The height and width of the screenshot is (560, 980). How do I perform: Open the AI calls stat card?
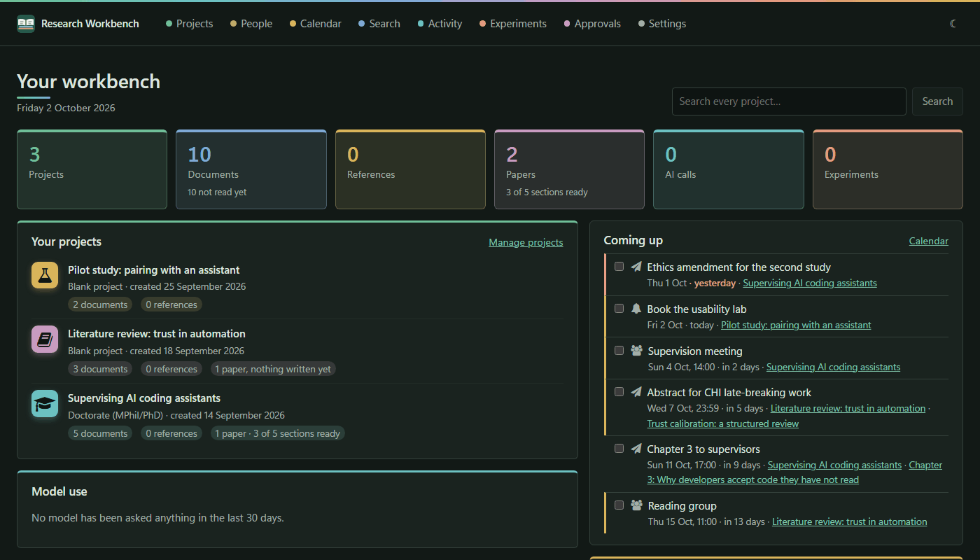(729, 169)
